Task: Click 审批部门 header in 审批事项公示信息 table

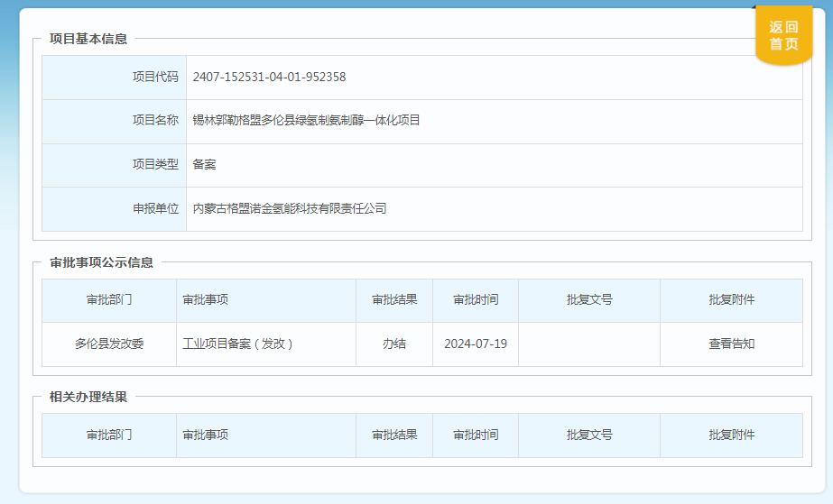Action: [x=109, y=299]
